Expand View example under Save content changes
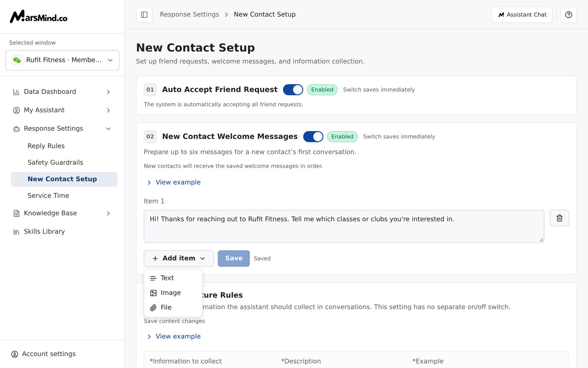The image size is (588, 368). pos(174,337)
